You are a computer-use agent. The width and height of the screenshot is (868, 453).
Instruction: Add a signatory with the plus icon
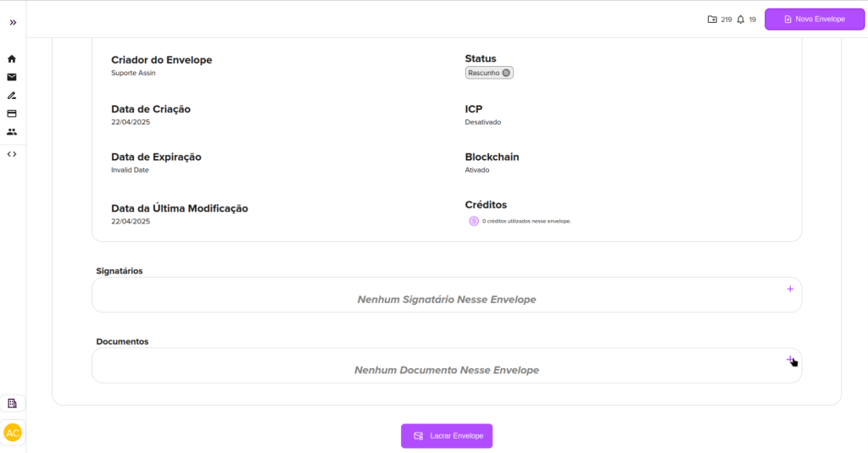tap(790, 289)
